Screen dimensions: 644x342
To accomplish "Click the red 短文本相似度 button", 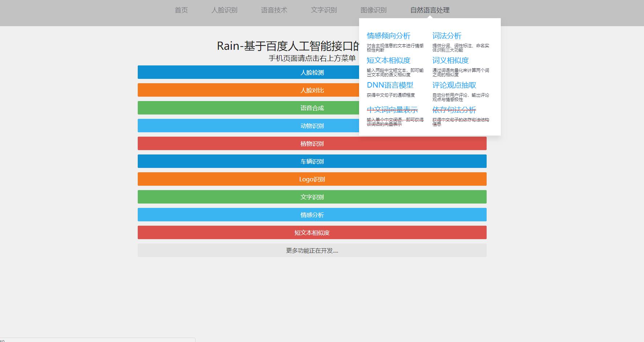I will [312, 233].
